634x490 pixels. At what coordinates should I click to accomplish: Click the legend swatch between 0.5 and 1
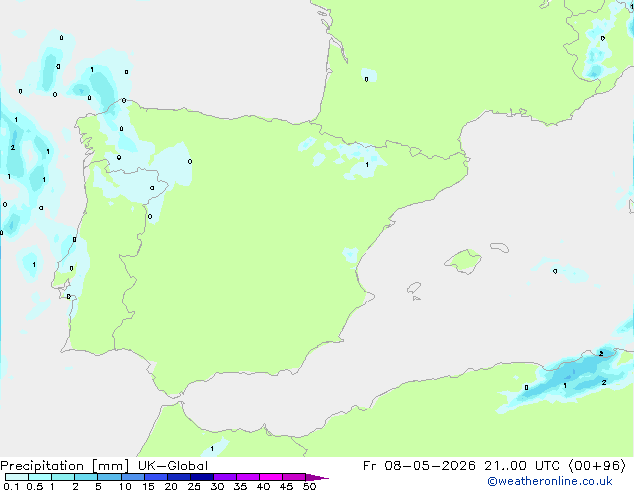click(x=40, y=477)
